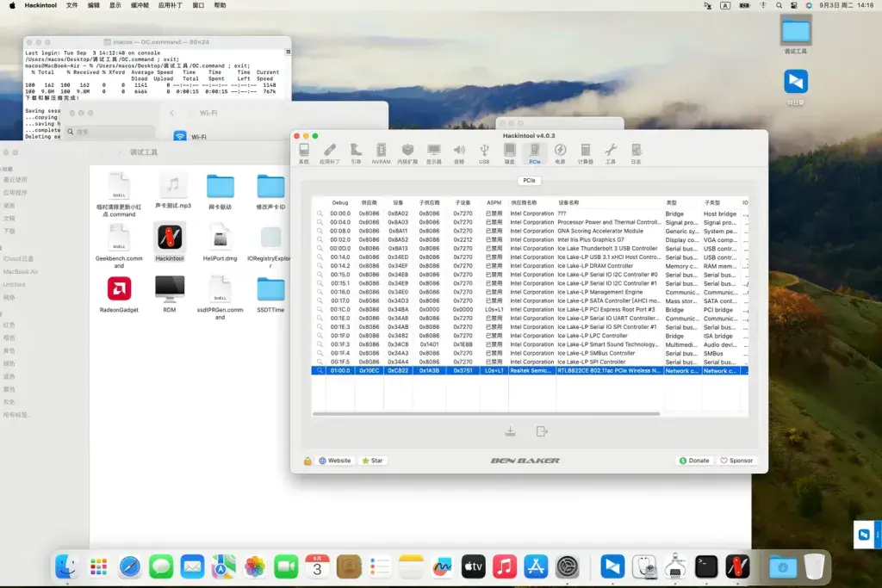Open the 编辑 menu in the menu bar
Image resolution: width=882 pixels, height=588 pixels.
tap(93, 5)
